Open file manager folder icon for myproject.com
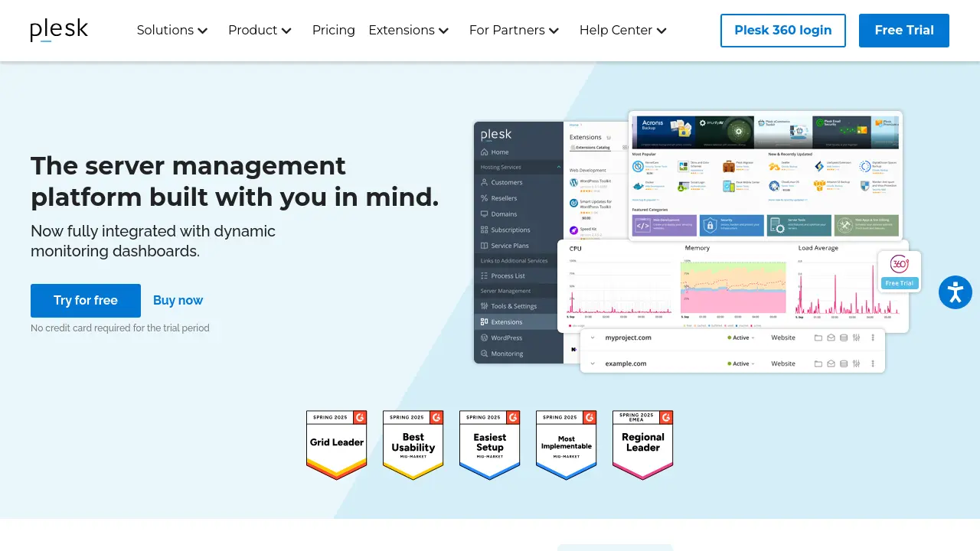 818,337
